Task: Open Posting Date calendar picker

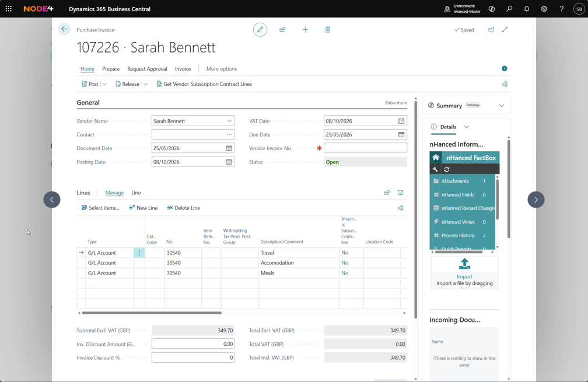Action: (229, 162)
